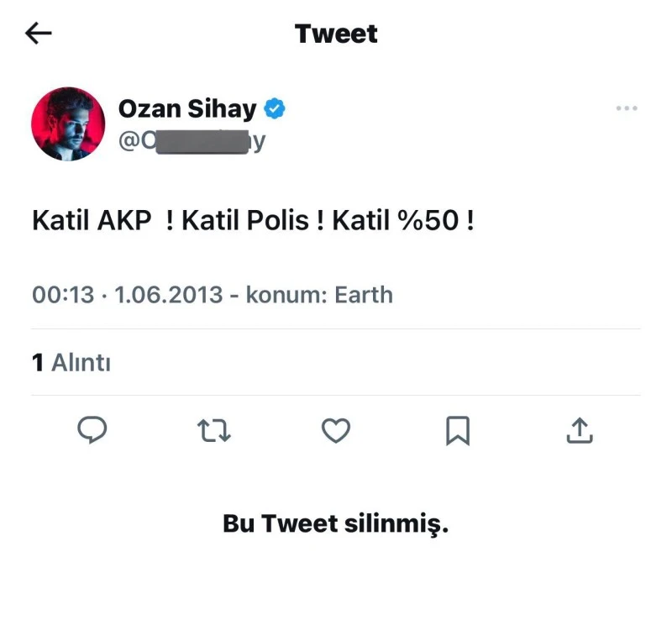Open the 'konum: Earth' location

tap(319, 295)
